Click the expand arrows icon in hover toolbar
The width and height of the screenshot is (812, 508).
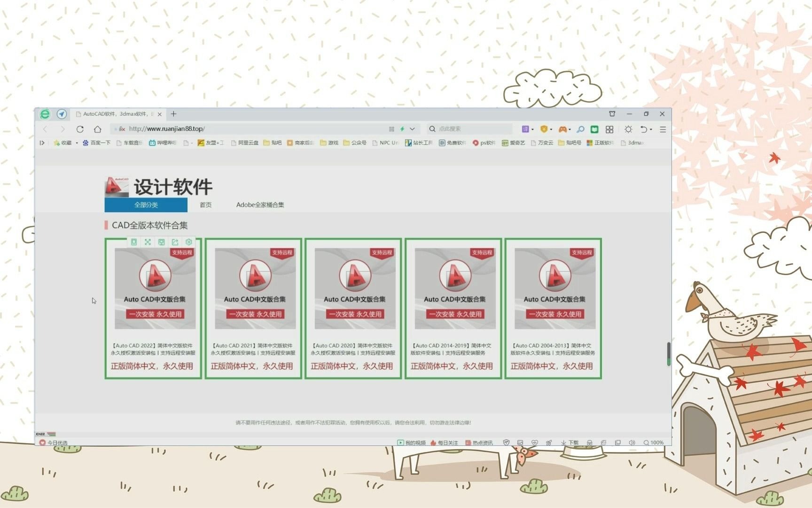click(148, 242)
